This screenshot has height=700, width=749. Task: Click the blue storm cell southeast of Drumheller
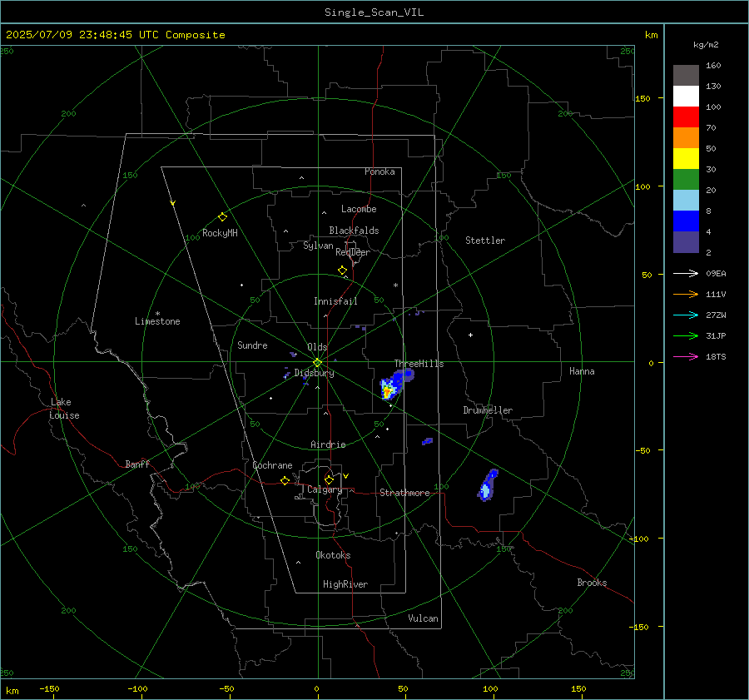pyautogui.click(x=487, y=486)
